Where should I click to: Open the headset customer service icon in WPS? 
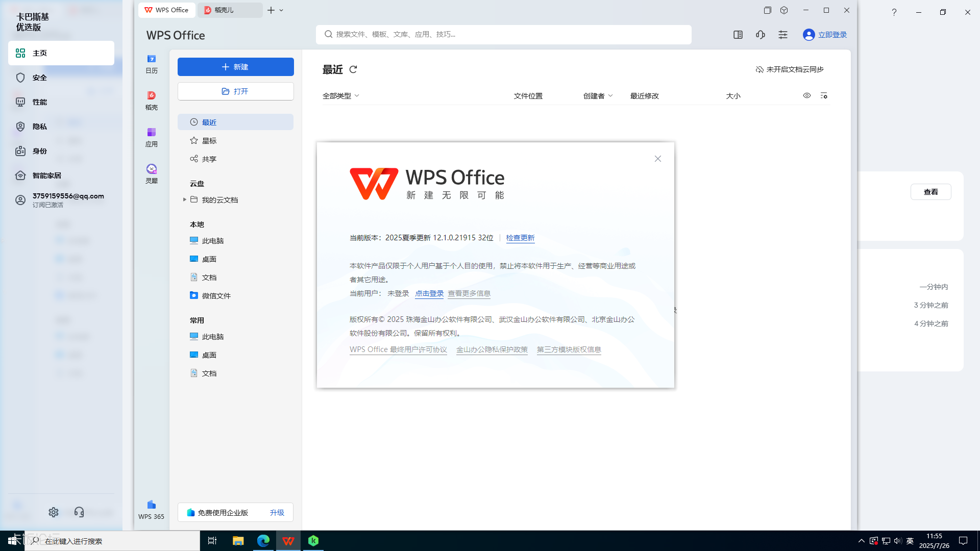point(761,35)
